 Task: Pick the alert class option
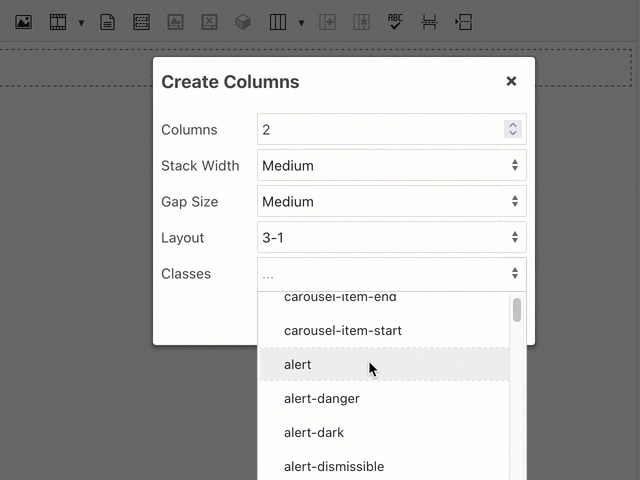click(384, 364)
